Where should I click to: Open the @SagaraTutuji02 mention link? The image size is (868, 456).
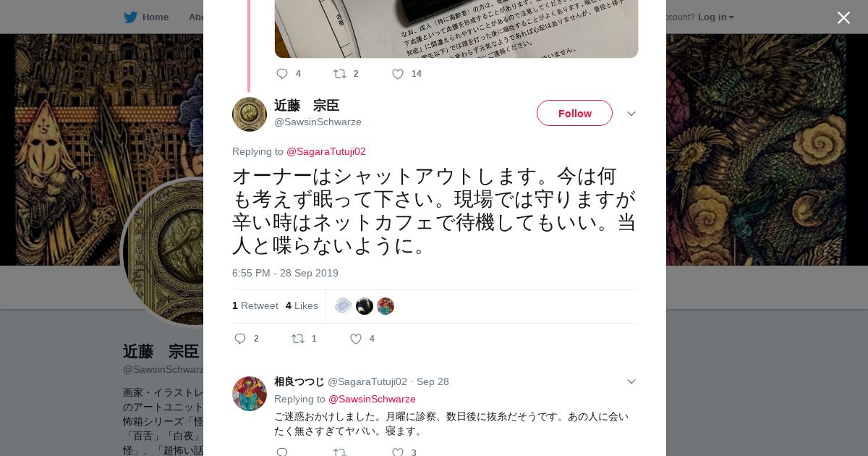[326, 151]
